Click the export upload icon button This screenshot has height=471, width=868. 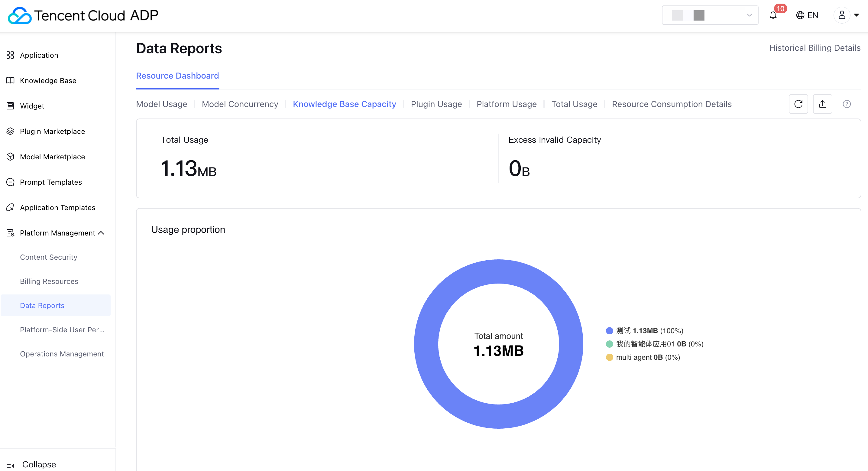click(x=822, y=104)
